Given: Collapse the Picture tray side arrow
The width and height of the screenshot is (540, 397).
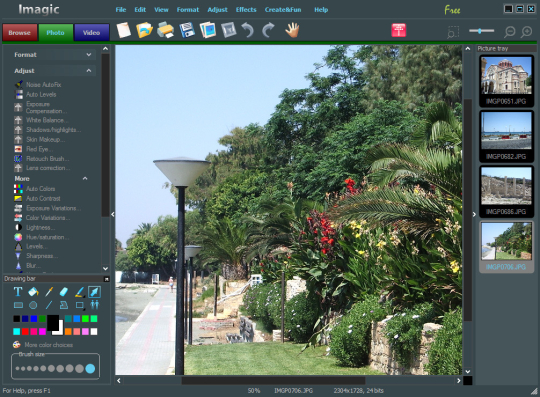Looking at the screenshot, I should click(474, 214).
